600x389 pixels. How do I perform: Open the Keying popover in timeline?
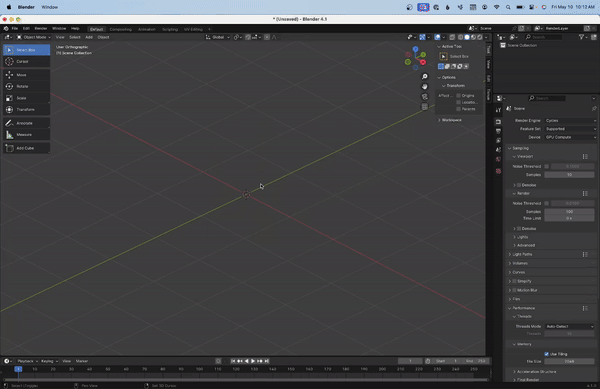coord(49,361)
